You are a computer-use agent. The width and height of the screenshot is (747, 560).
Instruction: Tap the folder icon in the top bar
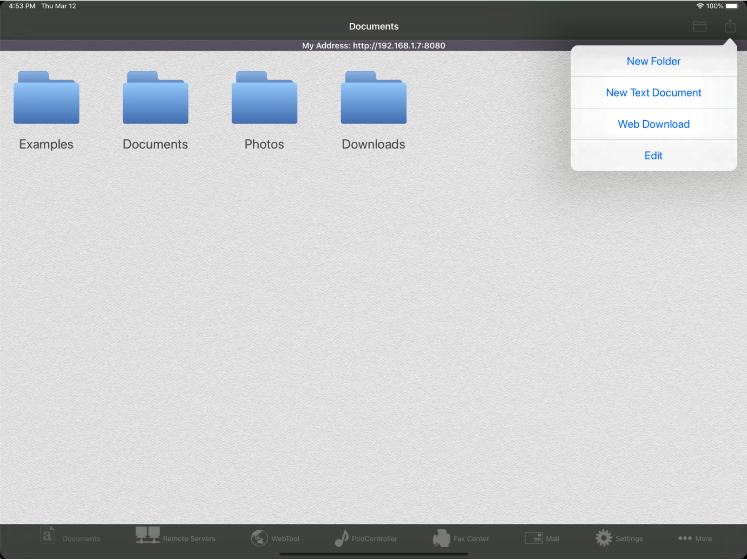pyautogui.click(x=699, y=26)
